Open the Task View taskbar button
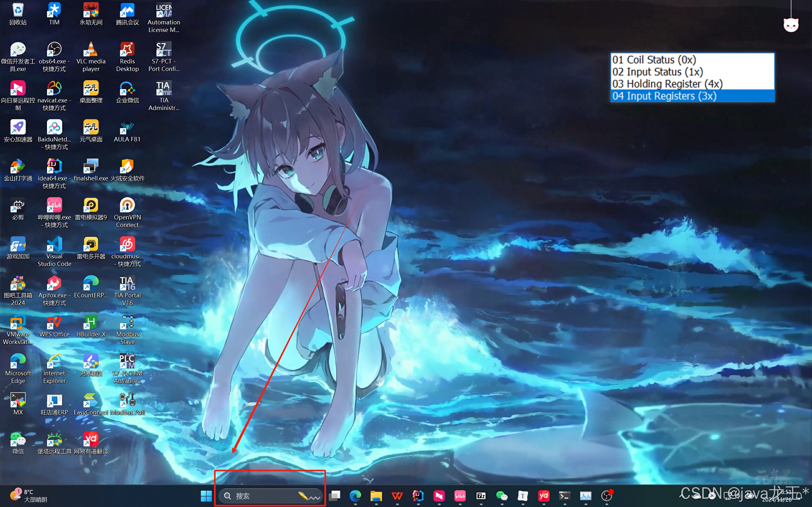Image resolution: width=812 pixels, height=507 pixels. [334, 496]
